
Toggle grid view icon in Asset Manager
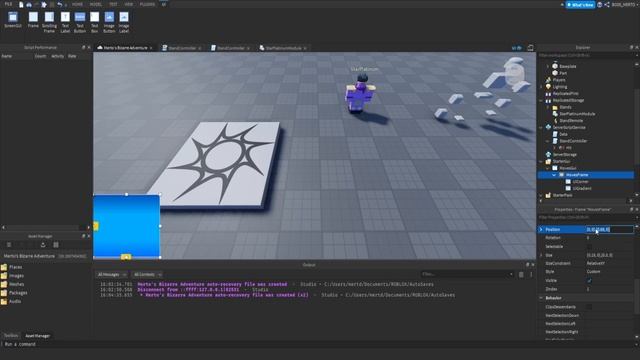[x=56, y=244]
